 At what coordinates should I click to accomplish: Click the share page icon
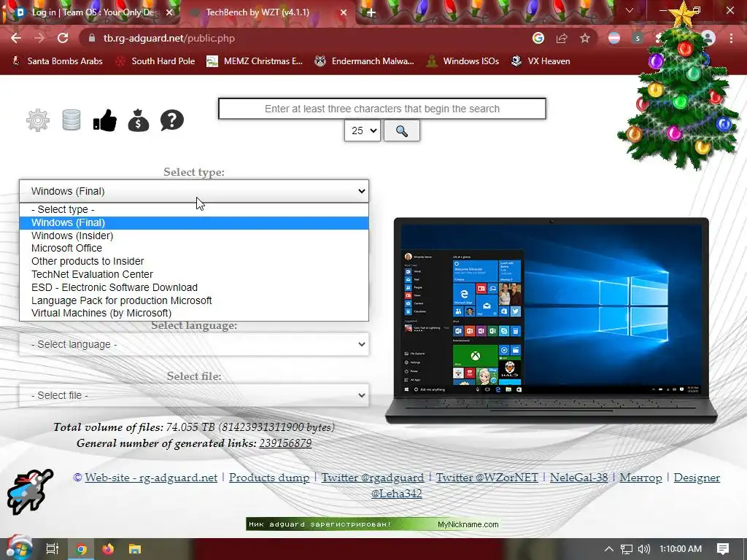[562, 38]
